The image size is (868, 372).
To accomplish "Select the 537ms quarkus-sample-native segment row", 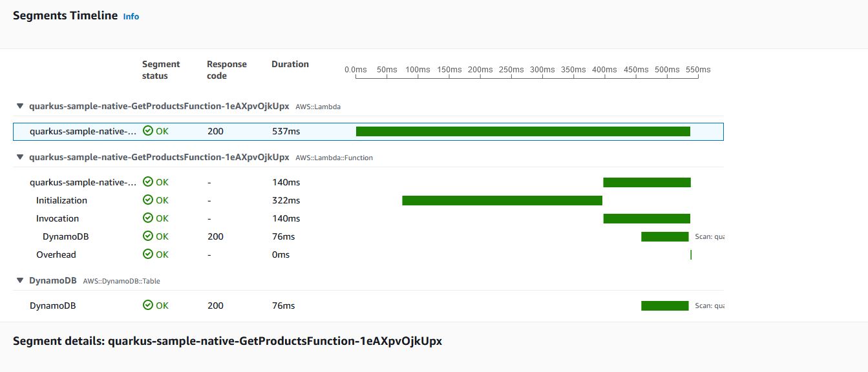I will 368,132.
